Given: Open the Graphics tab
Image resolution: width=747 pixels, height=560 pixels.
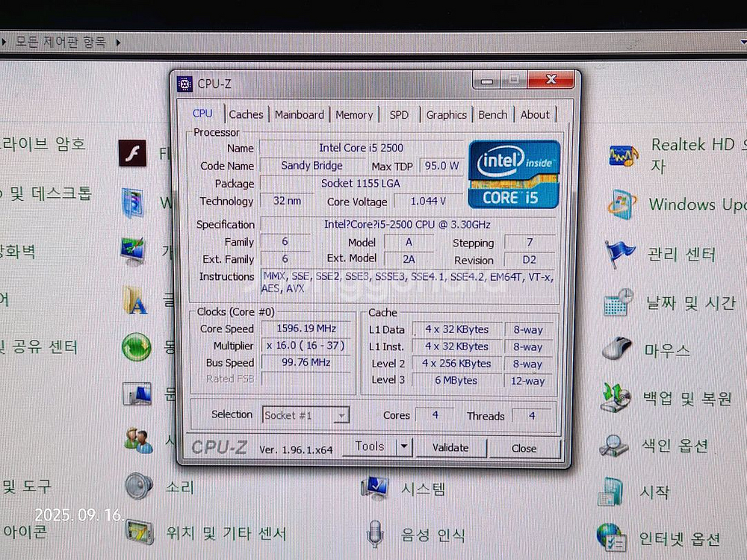Looking at the screenshot, I should click(x=446, y=115).
